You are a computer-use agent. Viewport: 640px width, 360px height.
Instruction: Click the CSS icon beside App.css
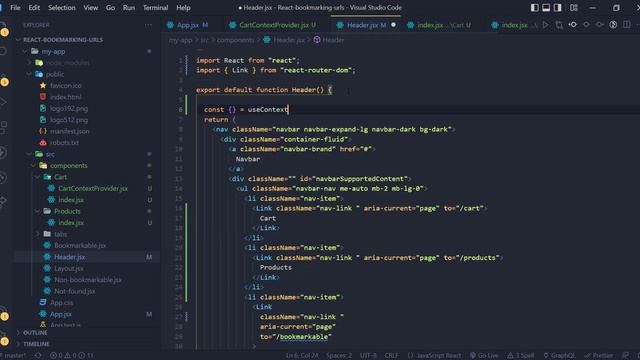pos(43,302)
